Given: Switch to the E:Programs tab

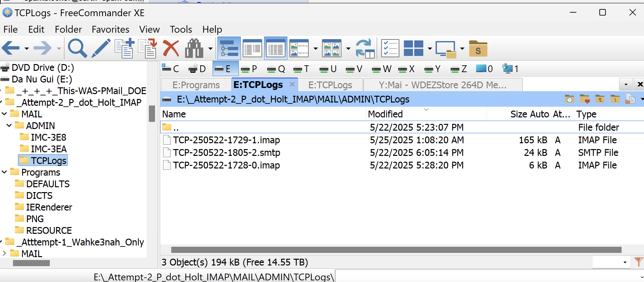Looking at the screenshot, I should pos(196,85).
